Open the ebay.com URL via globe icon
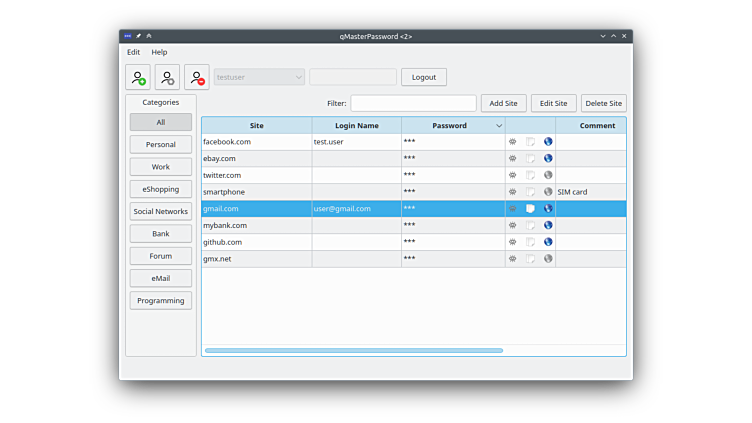Viewport: 752px width, 423px height. (548, 159)
